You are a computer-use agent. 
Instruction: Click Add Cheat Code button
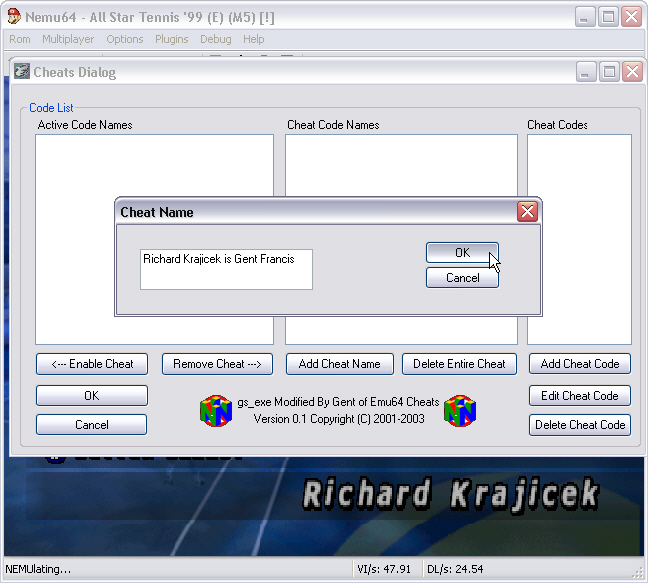click(580, 364)
